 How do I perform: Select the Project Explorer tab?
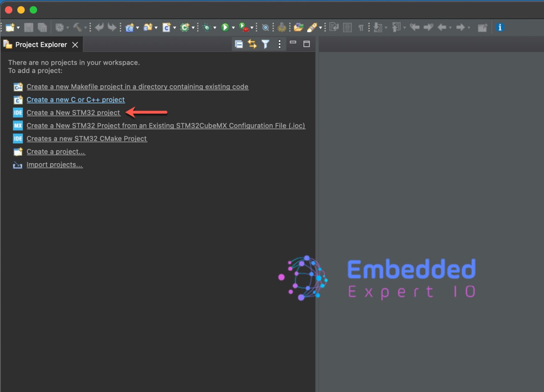[x=41, y=44]
